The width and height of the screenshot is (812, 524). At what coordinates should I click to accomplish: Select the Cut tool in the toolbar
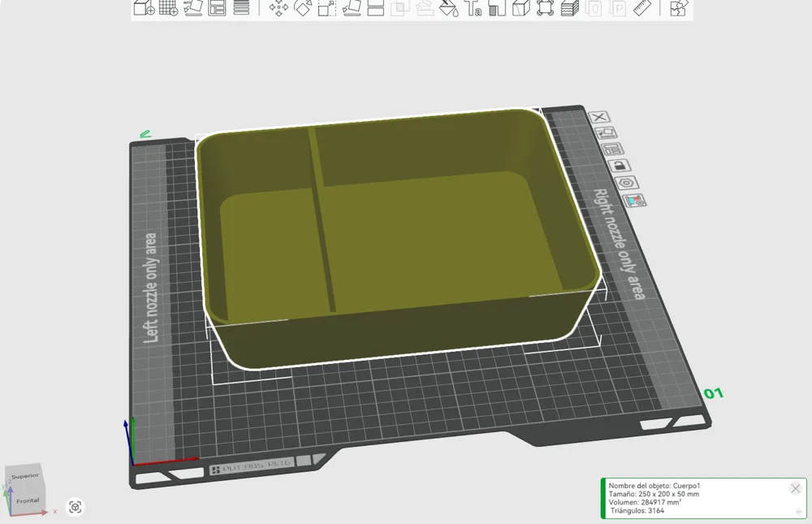tap(374, 10)
